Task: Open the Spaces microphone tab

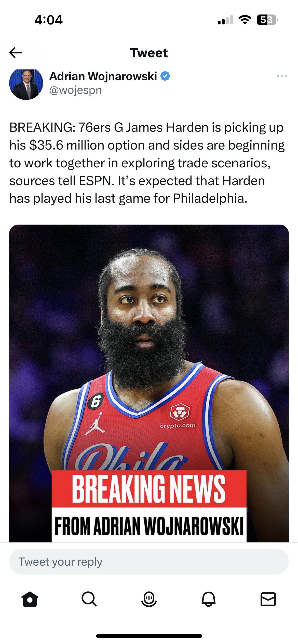Action: tap(149, 599)
